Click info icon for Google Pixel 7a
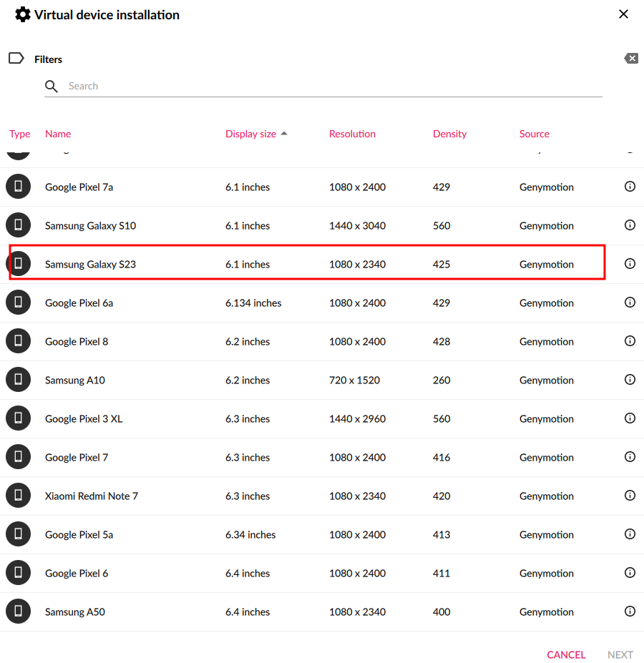The height and width of the screenshot is (663, 644). click(x=630, y=187)
